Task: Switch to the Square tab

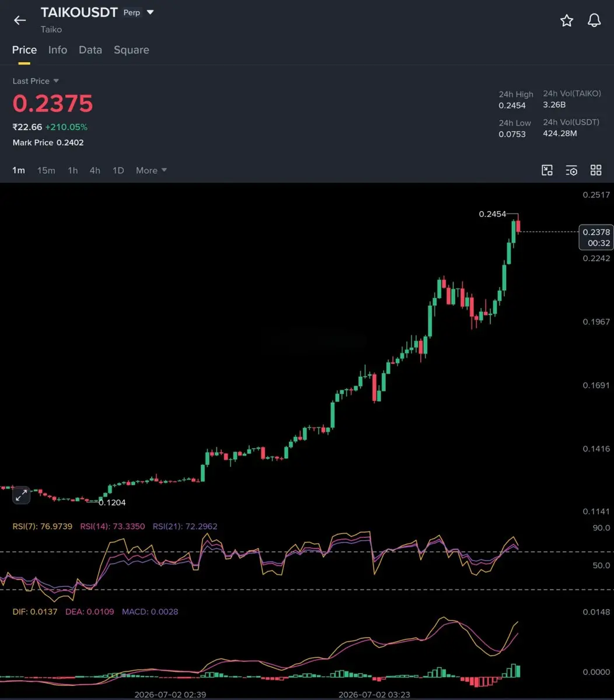Action: 131,50
